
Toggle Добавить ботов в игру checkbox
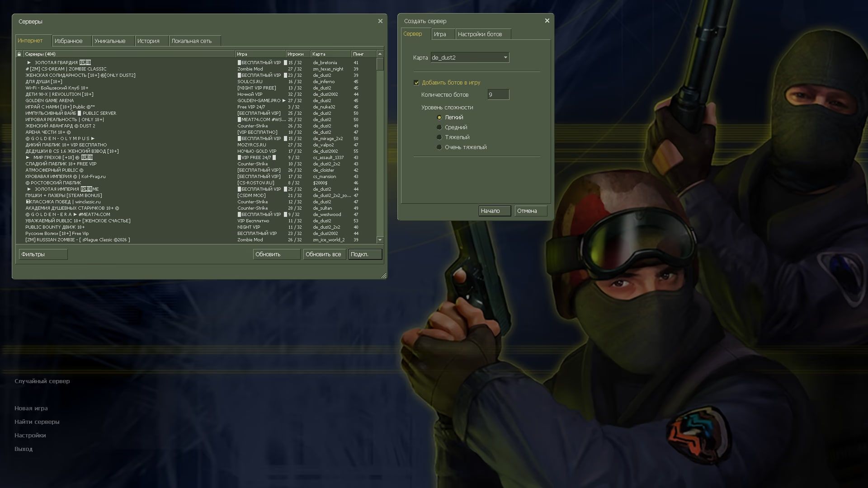[x=416, y=83]
